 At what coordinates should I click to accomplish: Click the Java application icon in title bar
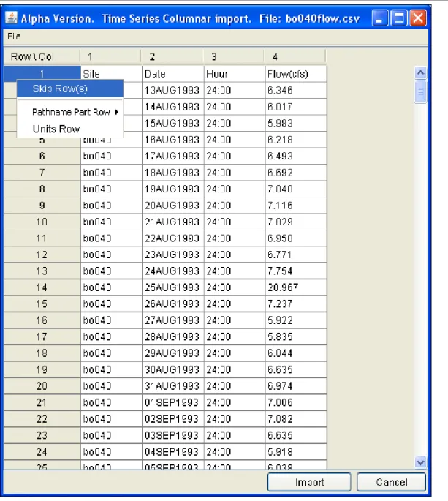[x=12, y=18]
